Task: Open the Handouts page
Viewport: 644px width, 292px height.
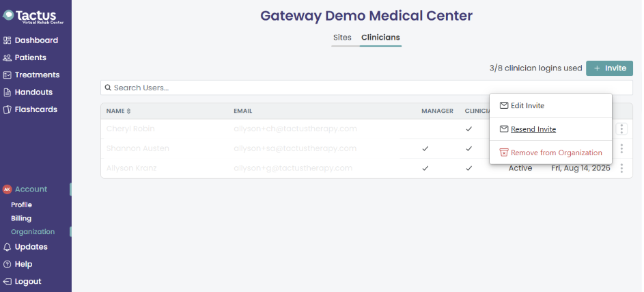Action: coord(27,92)
